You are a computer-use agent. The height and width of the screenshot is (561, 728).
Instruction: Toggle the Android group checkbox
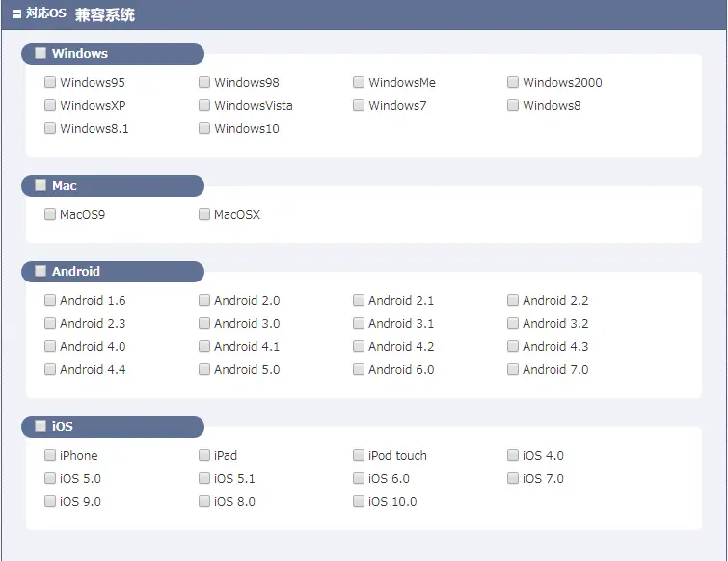pyautogui.click(x=40, y=272)
